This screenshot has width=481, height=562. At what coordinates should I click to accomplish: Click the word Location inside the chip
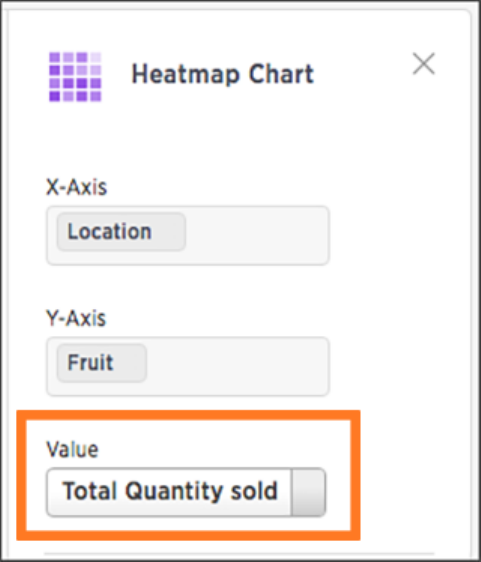(110, 232)
